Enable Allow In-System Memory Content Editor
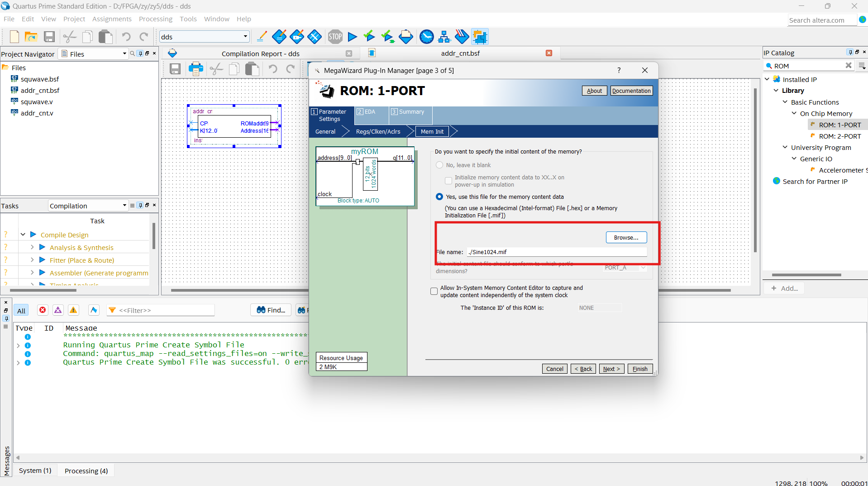The height and width of the screenshot is (486, 868). (x=434, y=291)
